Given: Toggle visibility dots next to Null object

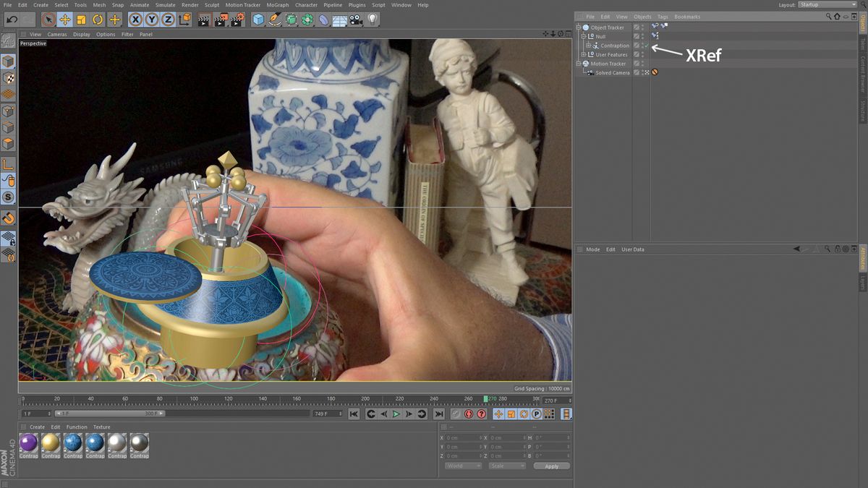Looking at the screenshot, I should click(642, 35).
